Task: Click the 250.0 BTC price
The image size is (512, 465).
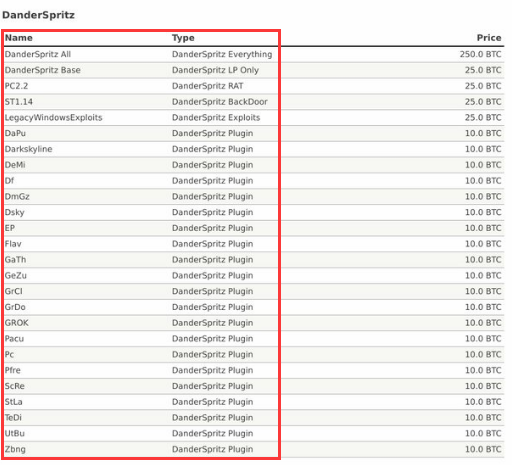Action: click(480, 54)
